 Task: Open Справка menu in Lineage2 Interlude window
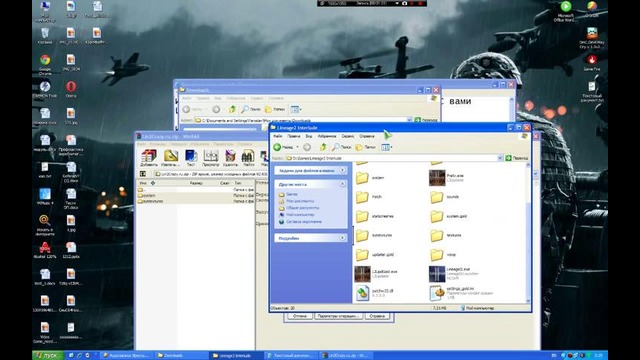pyautogui.click(x=367, y=136)
